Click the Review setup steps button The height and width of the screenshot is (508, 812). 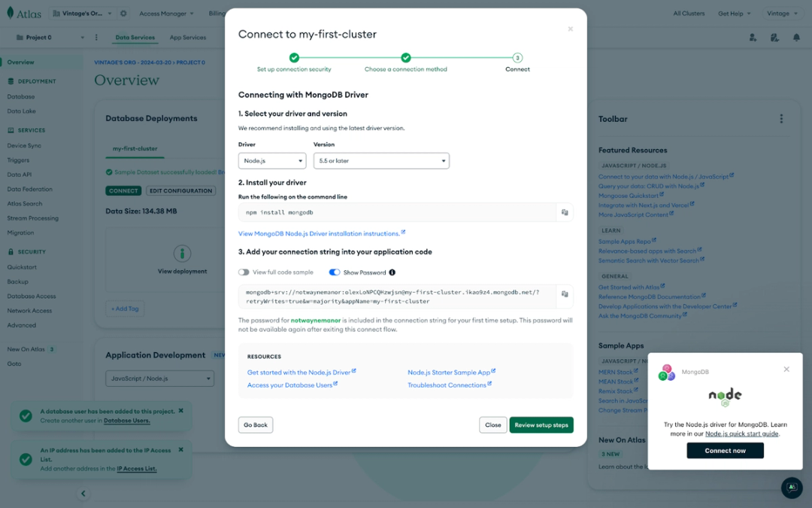click(541, 424)
